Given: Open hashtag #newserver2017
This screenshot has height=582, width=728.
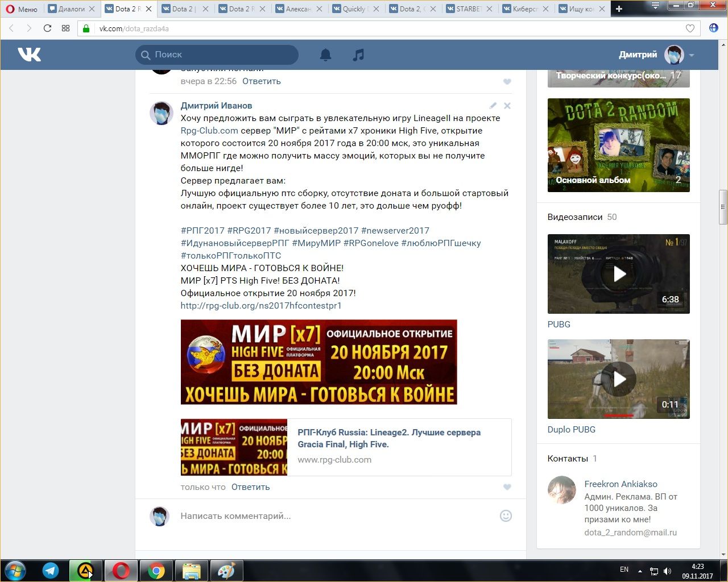Looking at the screenshot, I should coord(395,231).
